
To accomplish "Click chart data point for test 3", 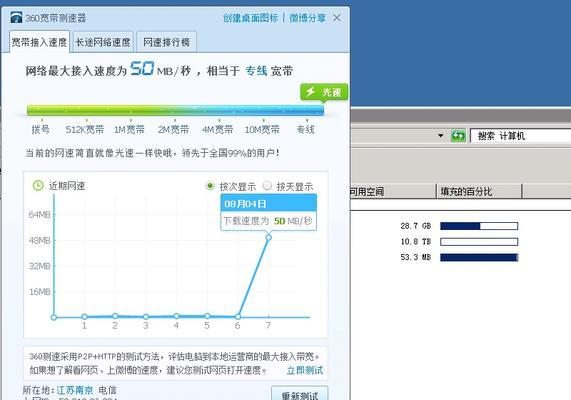I will point(146,317).
